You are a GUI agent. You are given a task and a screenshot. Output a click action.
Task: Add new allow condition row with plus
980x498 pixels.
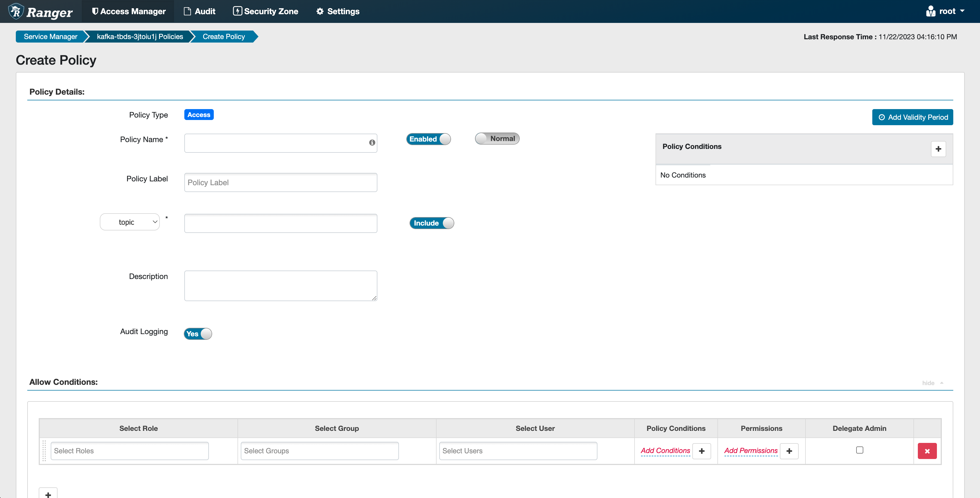pos(48,494)
